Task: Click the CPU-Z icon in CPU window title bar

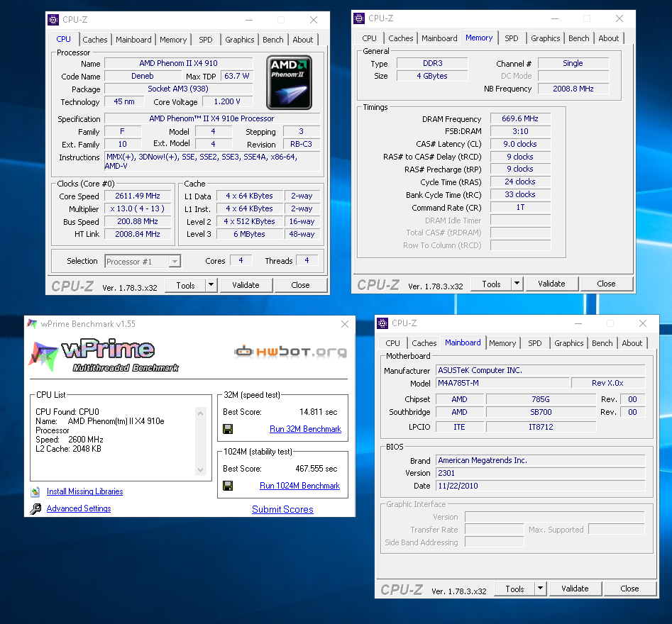Action: tap(53, 20)
